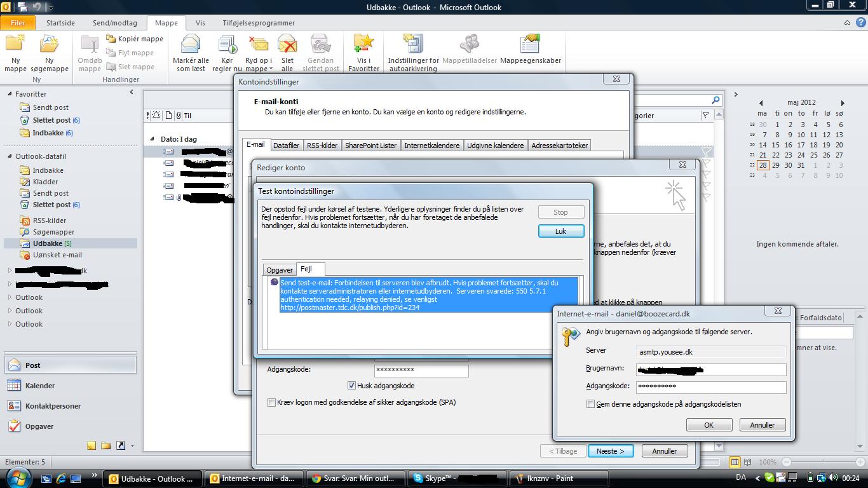This screenshot has height=488, width=868.
Task: Switch to the Chrome taskbar window
Action: coord(355,478)
